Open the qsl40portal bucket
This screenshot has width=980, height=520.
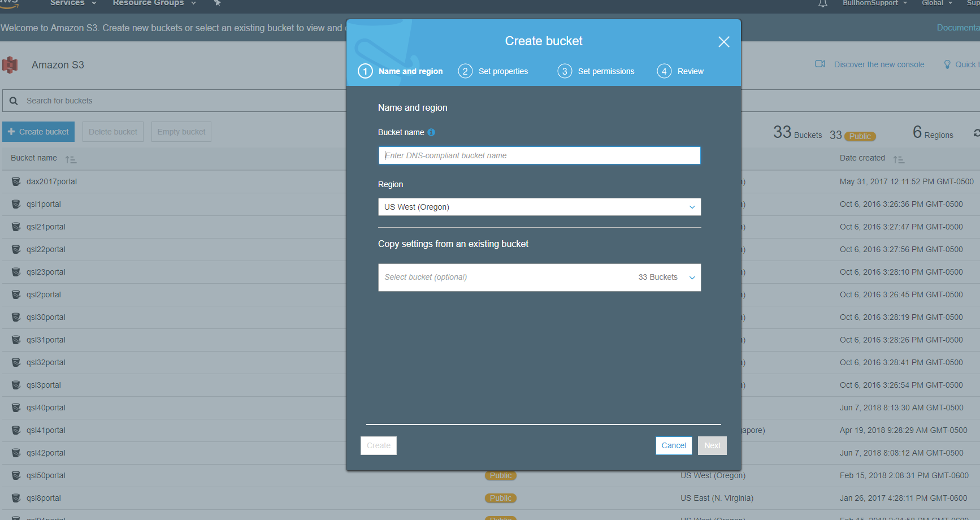tap(46, 408)
